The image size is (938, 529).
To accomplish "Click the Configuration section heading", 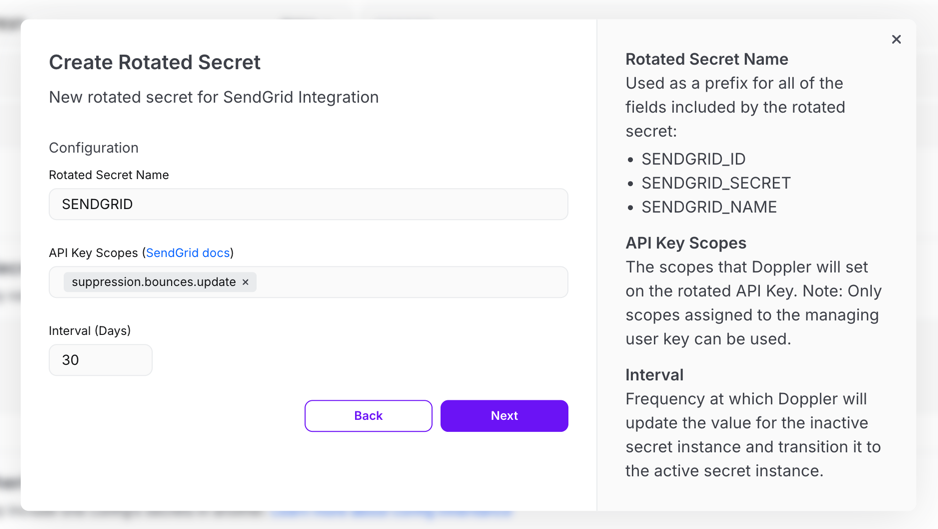I will (x=94, y=148).
